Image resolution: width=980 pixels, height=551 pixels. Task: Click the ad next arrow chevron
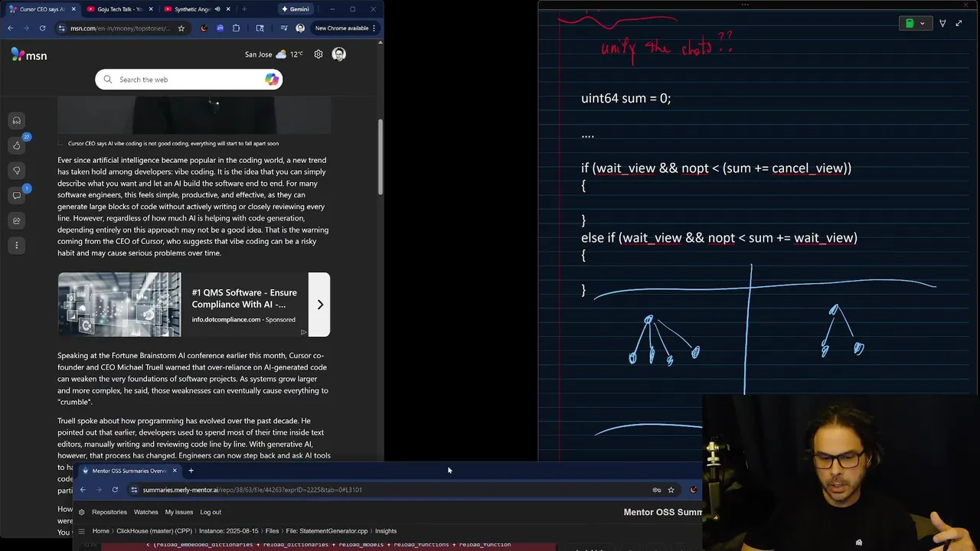(320, 305)
